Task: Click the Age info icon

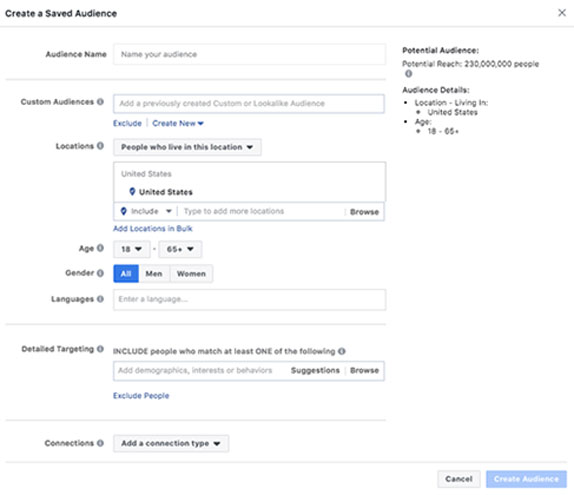Action: click(100, 248)
